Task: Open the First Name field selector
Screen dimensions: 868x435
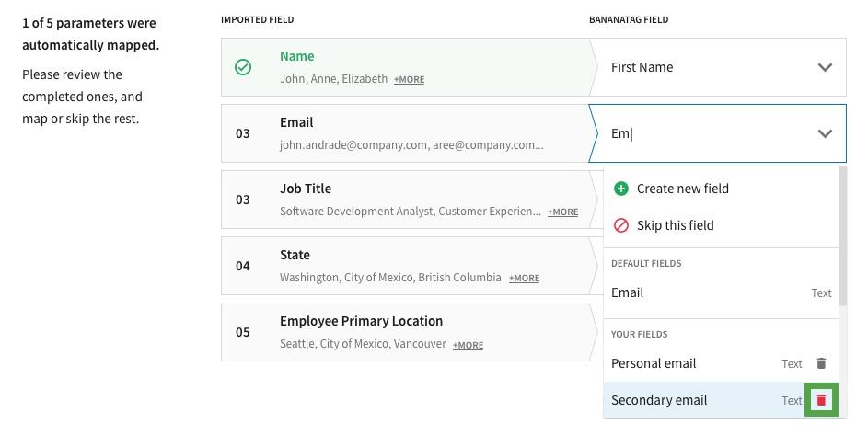Action: (717, 67)
